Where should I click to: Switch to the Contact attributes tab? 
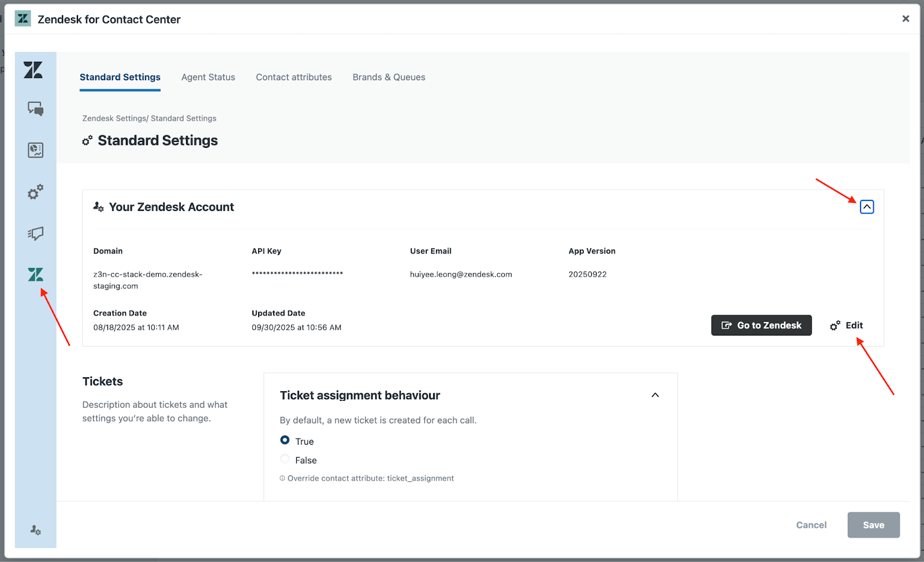point(293,77)
